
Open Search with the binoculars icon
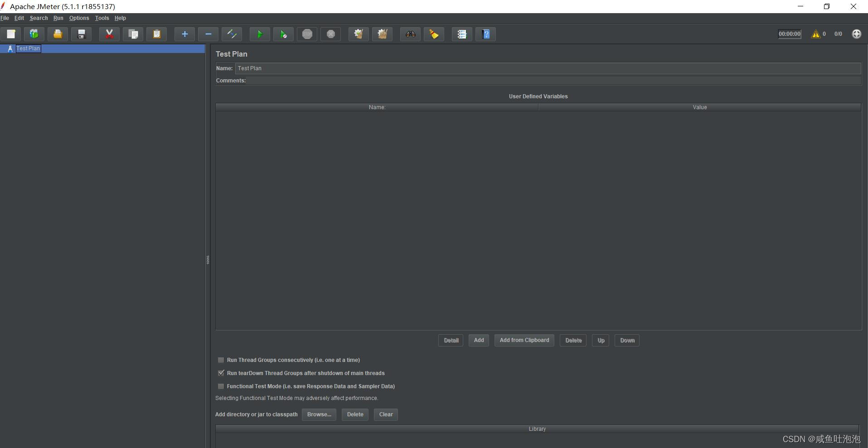click(410, 34)
